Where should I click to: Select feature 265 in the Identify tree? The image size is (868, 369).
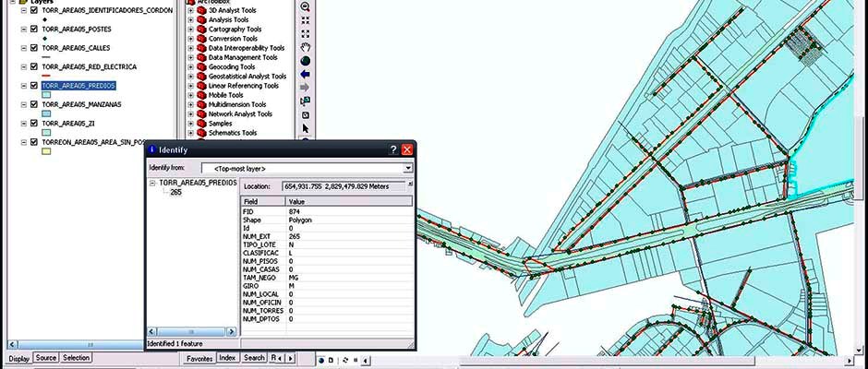176,192
